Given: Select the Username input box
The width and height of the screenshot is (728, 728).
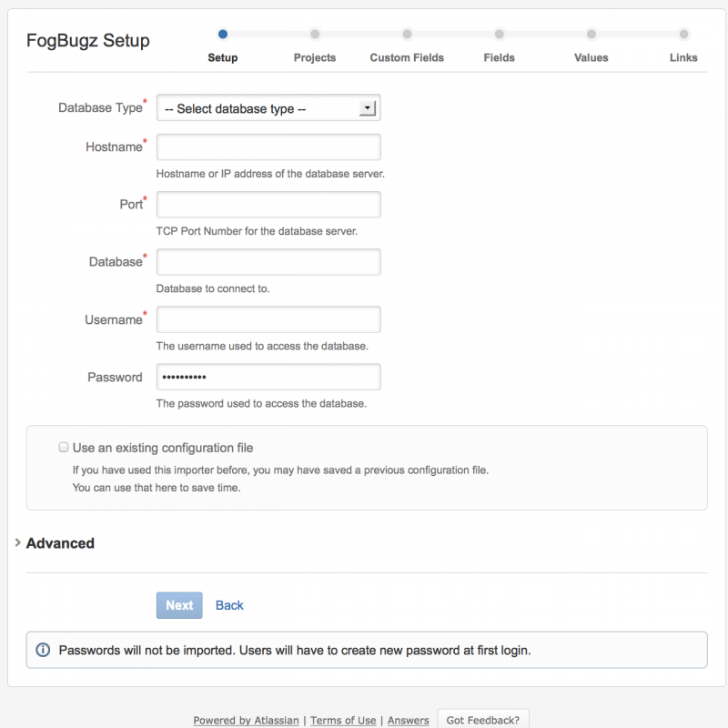Looking at the screenshot, I should click(x=268, y=319).
